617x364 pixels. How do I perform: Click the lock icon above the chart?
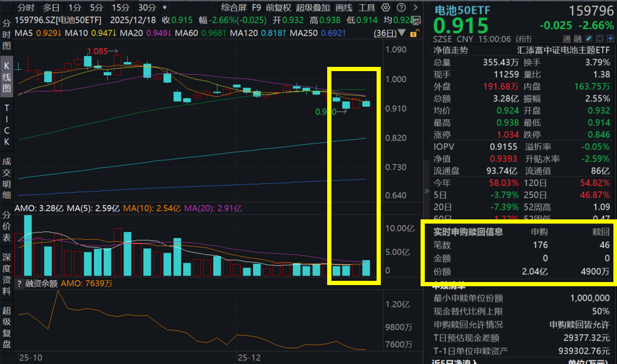(414, 33)
